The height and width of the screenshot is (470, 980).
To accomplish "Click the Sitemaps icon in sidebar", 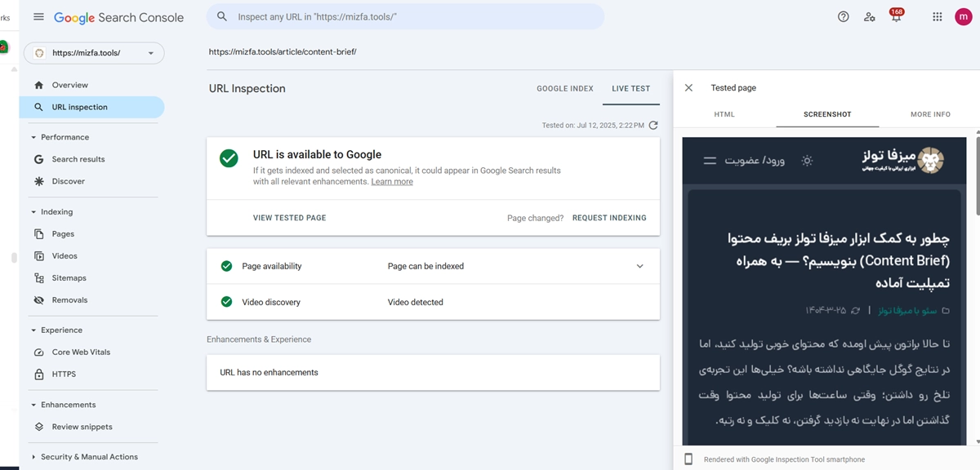I will (x=38, y=278).
